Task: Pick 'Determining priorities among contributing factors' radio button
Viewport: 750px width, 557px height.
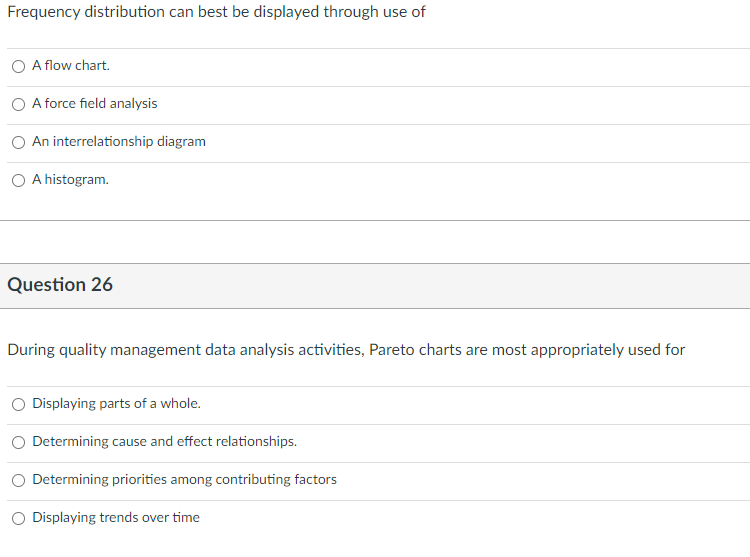Action: point(19,480)
